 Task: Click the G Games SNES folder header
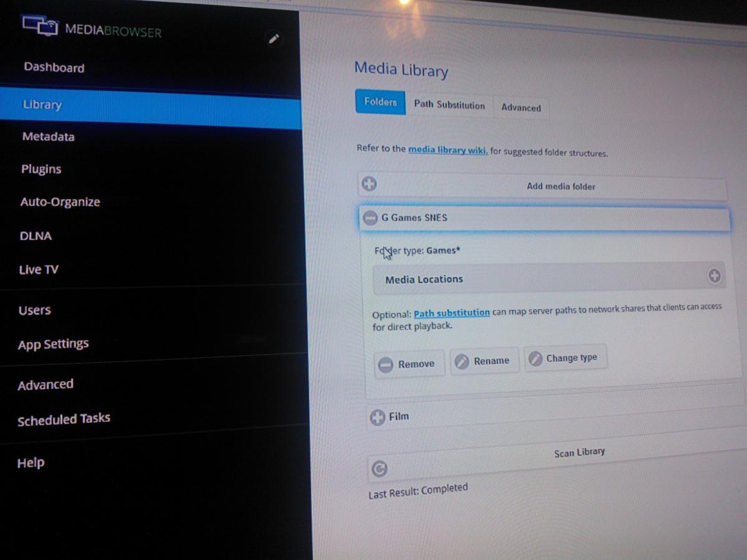point(543,218)
